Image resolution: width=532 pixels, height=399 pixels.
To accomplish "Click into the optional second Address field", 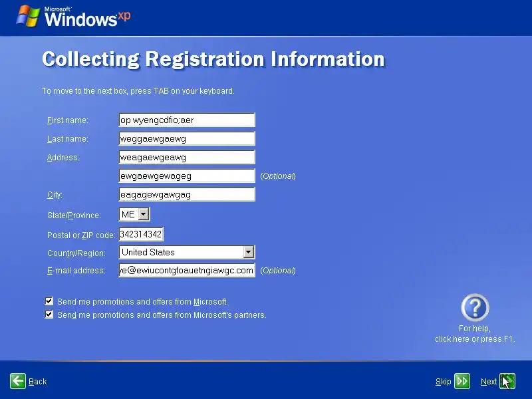I will pyautogui.click(x=187, y=176).
